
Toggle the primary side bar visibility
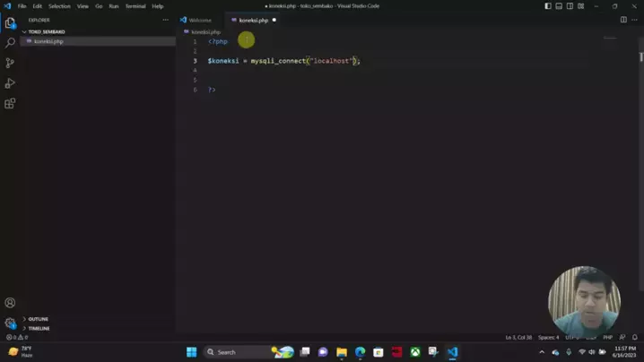[548, 6]
